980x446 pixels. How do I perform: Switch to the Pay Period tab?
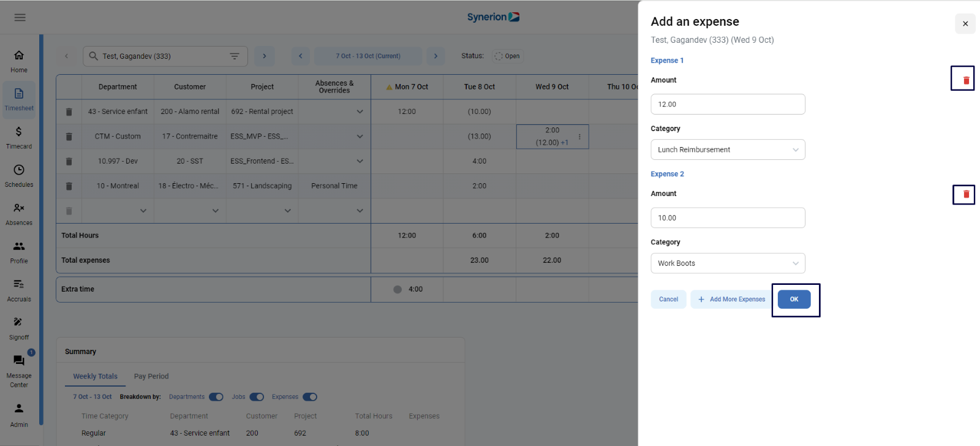pos(151,376)
